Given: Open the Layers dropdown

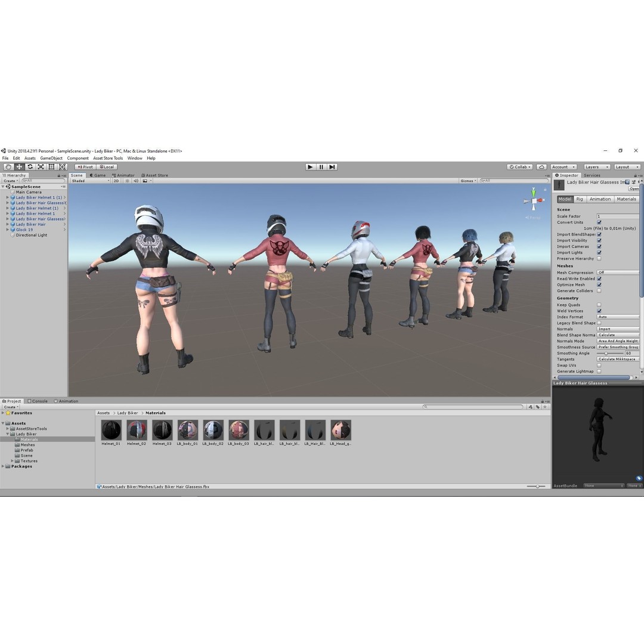Looking at the screenshot, I should coord(596,167).
